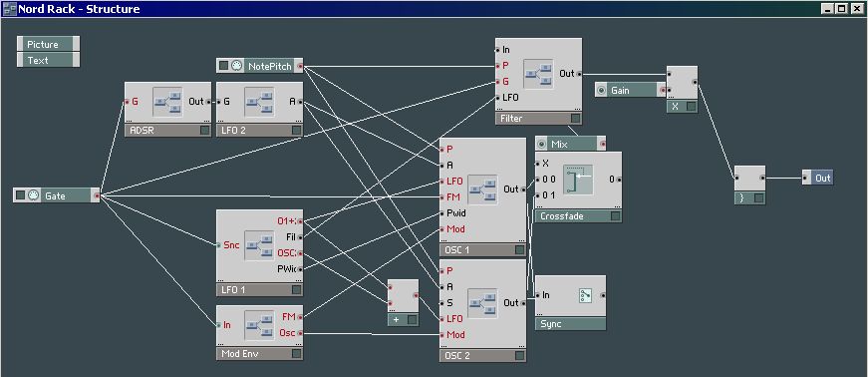
Task: Toggle the square on the ADSR label bar
Action: pos(205,131)
